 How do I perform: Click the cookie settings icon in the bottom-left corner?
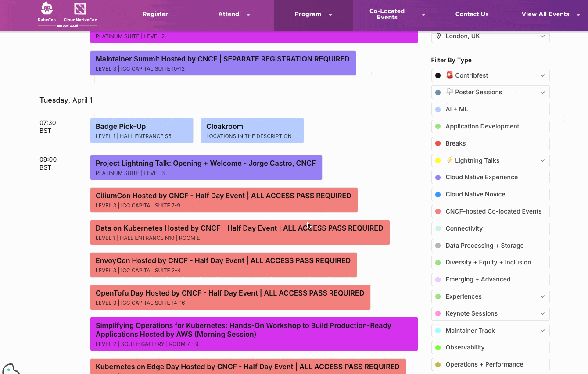click(x=10, y=369)
